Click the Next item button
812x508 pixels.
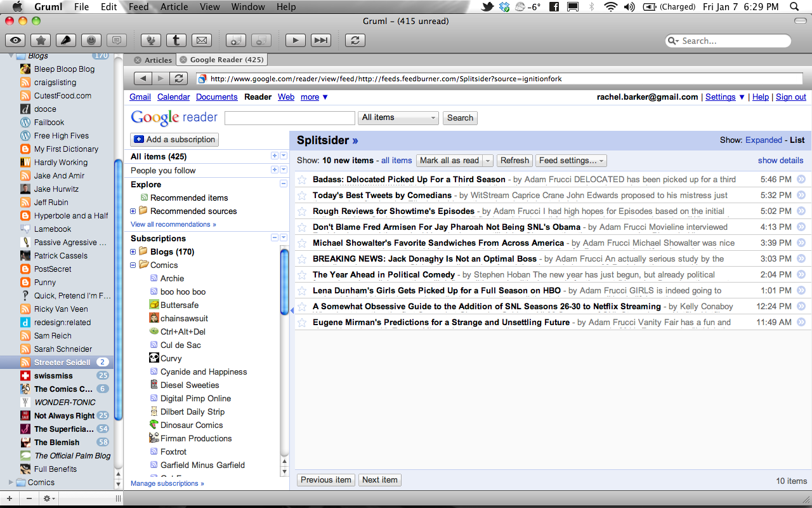(x=380, y=480)
